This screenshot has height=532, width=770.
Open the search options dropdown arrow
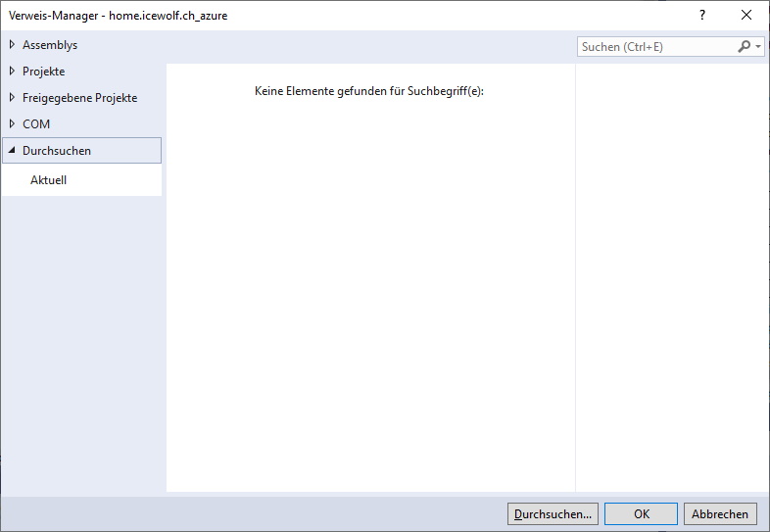pyautogui.click(x=758, y=47)
